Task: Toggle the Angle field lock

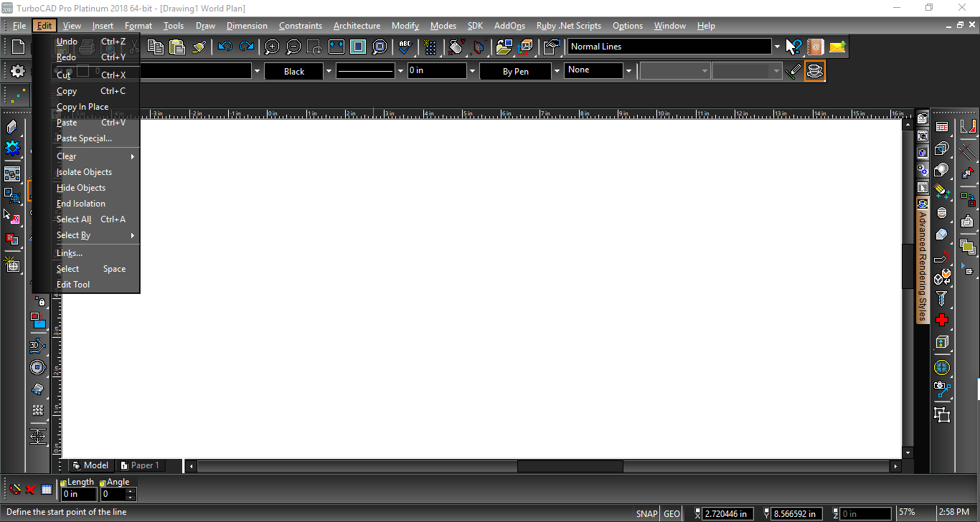Action: click(x=103, y=483)
